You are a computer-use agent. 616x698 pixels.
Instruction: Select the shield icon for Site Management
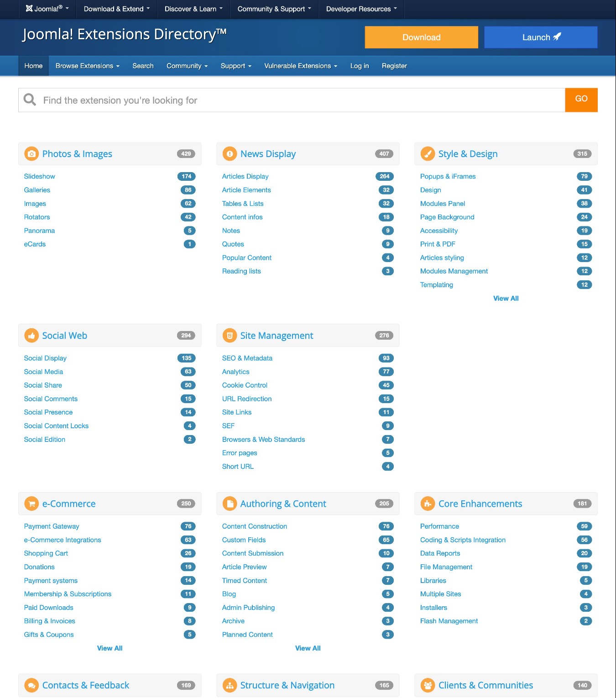click(x=229, y=335)
